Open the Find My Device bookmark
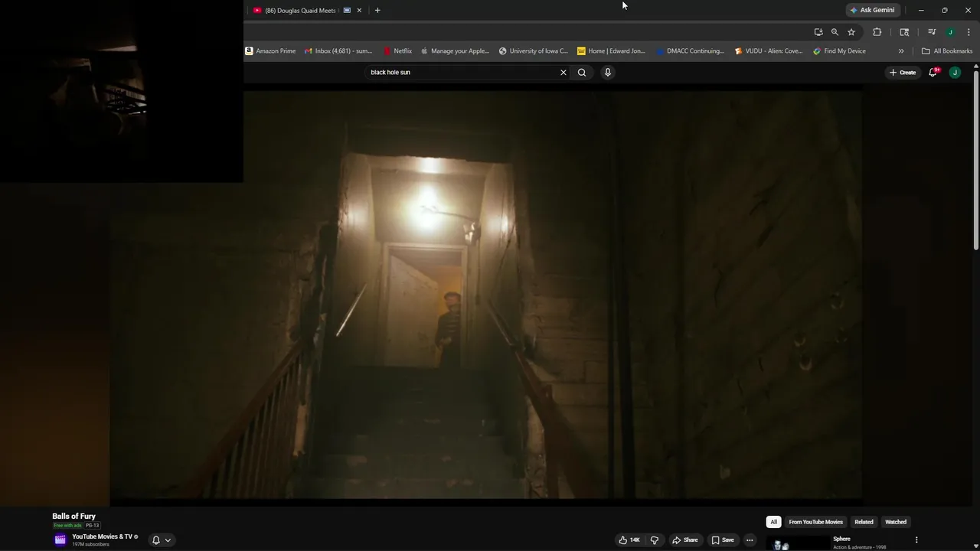 coord(839,51)
